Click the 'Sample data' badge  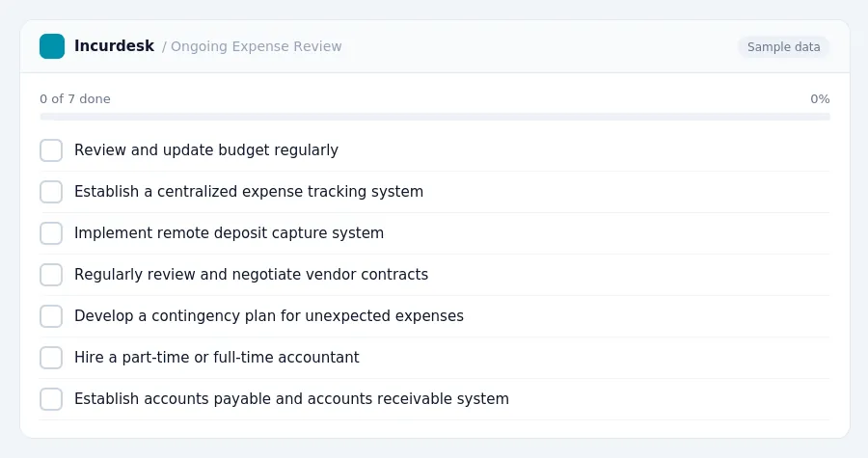point(783,47)
